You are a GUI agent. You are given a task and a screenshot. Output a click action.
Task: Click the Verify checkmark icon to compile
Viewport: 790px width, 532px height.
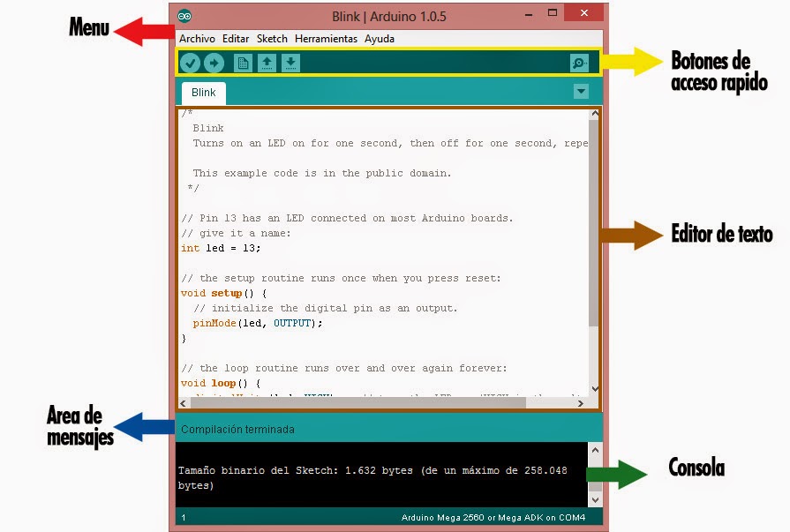point(189,63)
